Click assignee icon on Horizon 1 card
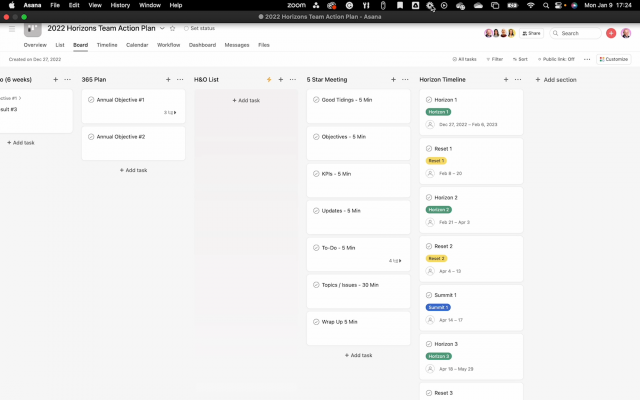 430,124
